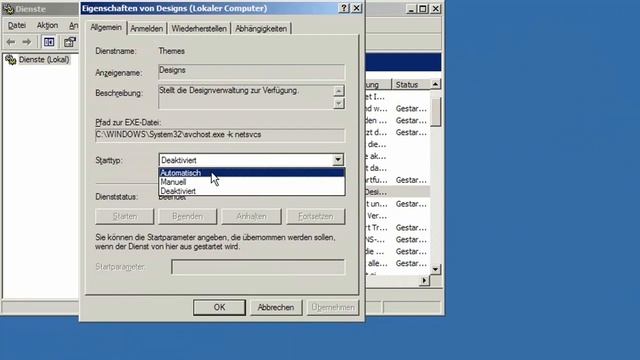This screenshot has height=360, width=640.
Task: Minimize the Dienste window
Action: (411, 9)
